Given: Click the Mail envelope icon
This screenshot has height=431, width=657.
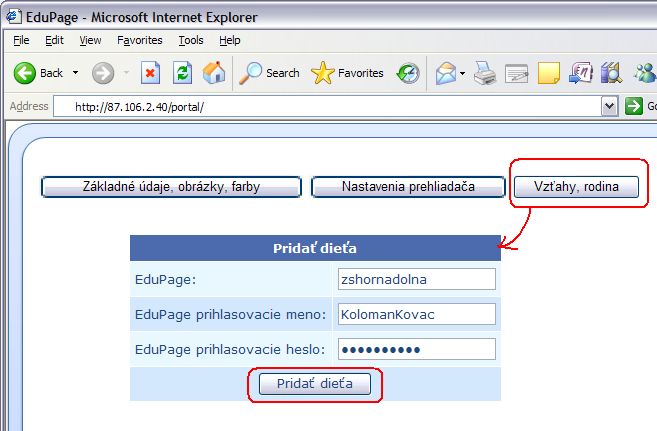Looking at the screenshot, I should [445, 73].
